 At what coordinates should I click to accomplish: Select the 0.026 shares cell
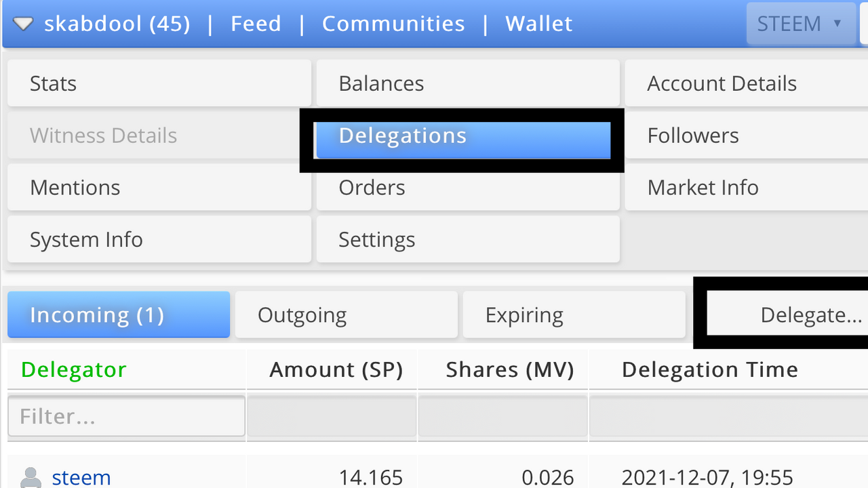[548, 478]
